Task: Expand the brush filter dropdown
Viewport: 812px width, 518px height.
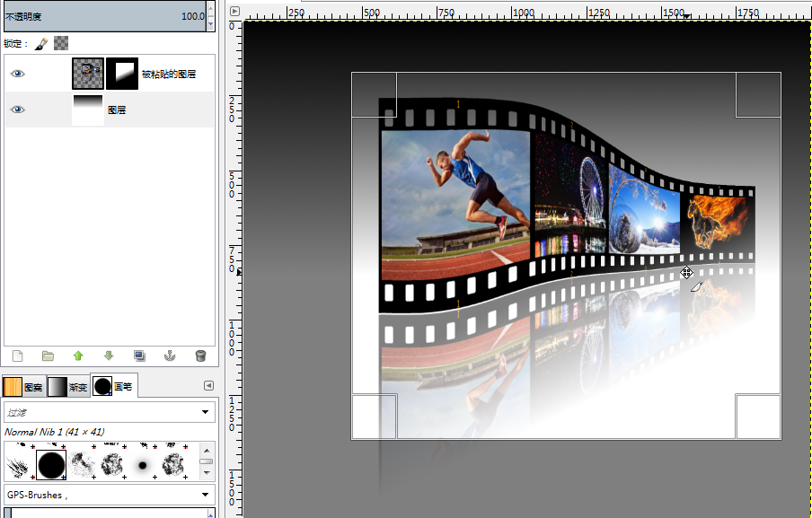Action: tap(205, 412)
